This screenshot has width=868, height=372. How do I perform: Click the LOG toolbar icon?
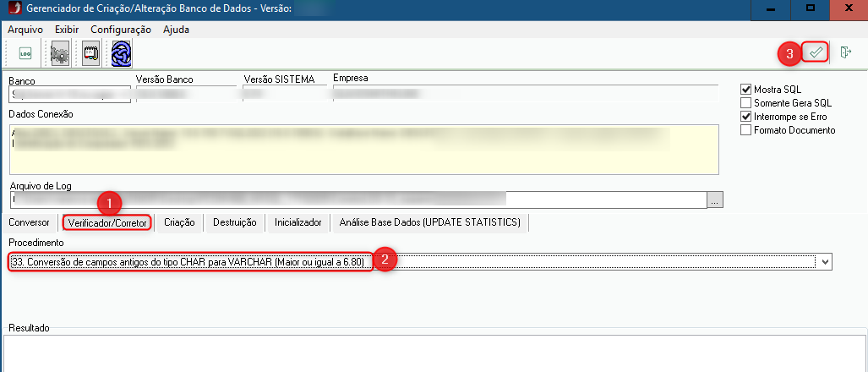(x=25, y=53)
